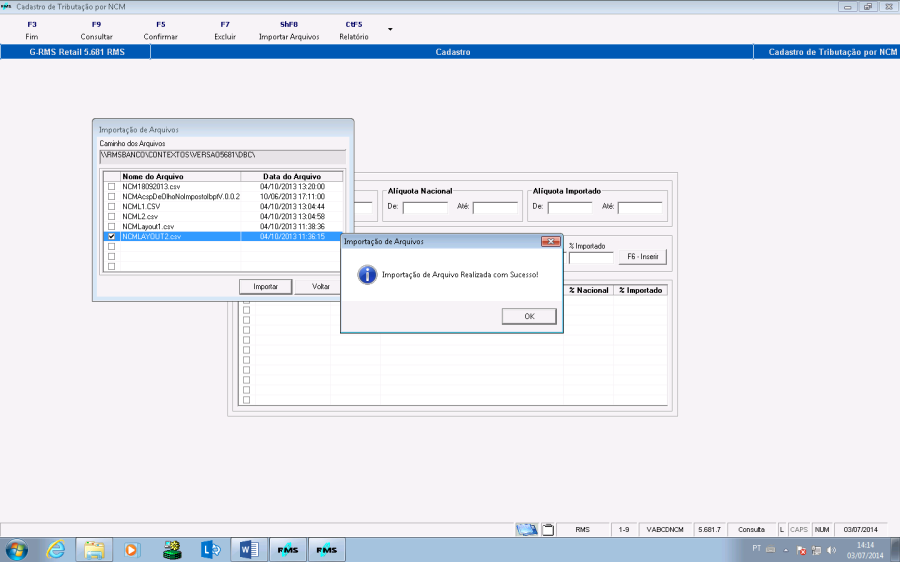The image size is (900, 562).
Task: Click the Data do Arquivo column header
Action: [292, 176]
